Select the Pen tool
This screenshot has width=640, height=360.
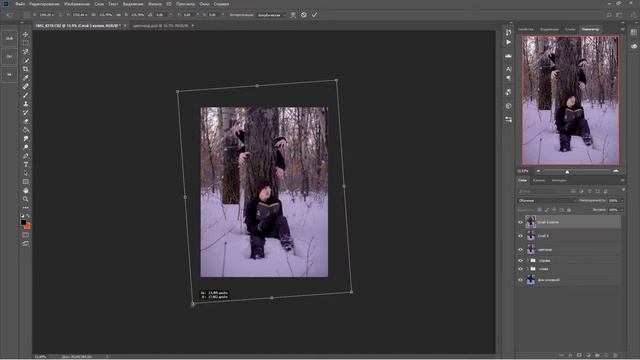point(26,156)
